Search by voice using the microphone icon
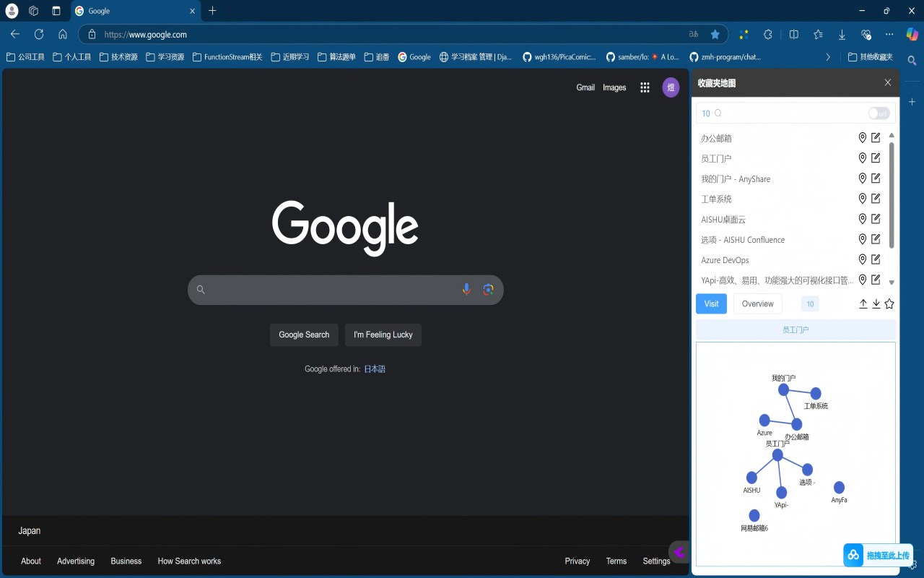The height and width of the screenshot is (578, 924). coord(466,289)
